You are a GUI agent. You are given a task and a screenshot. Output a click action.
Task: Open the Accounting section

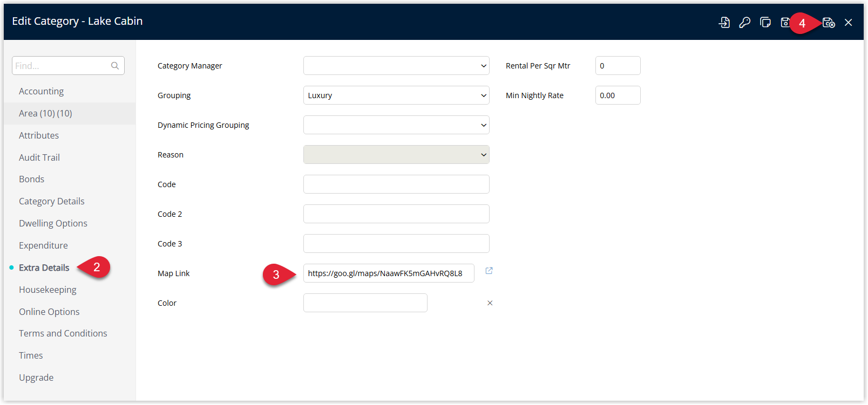(41, 91)
